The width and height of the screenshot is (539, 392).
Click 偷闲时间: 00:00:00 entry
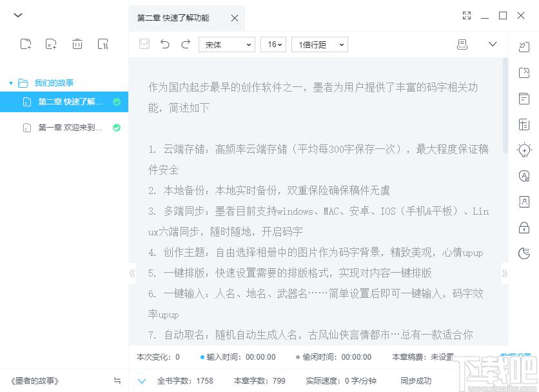pos(333,357)
